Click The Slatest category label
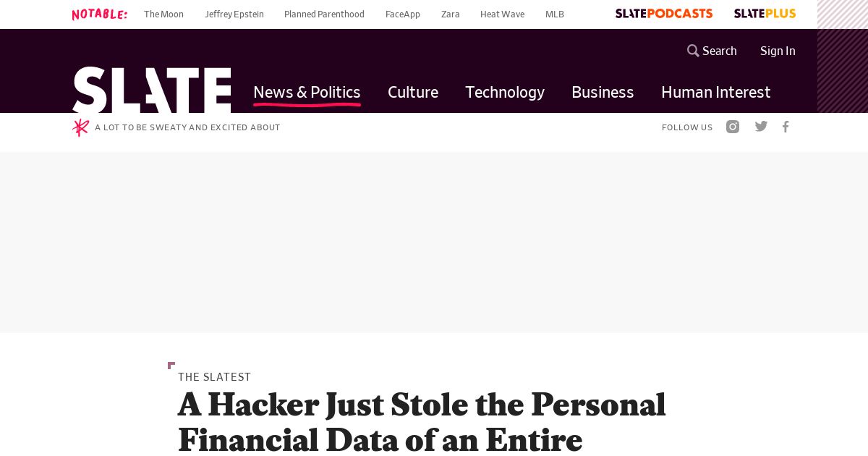The height and width of the screenshot is (456, 868). coord(214,377)
